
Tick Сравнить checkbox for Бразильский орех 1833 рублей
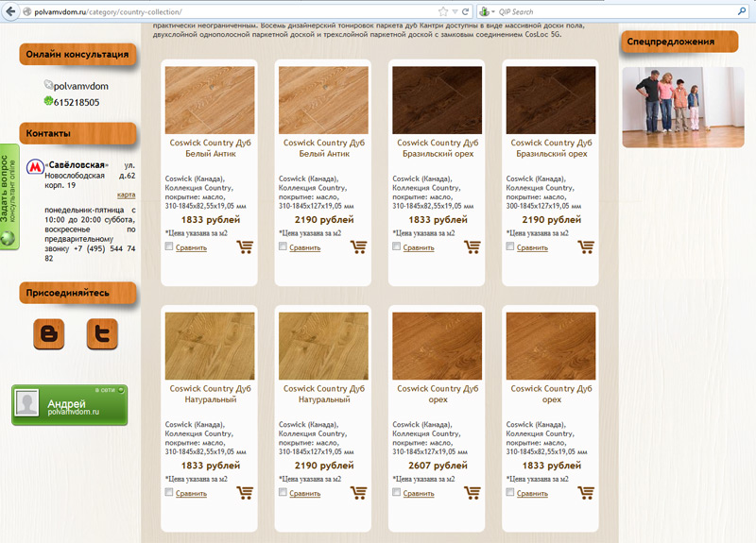coord(396,246)
